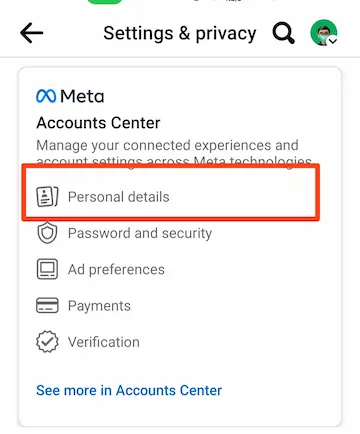Expand the account switcher chevron on avatar
The image size is (360, 434).
click(x=333, y=41)
